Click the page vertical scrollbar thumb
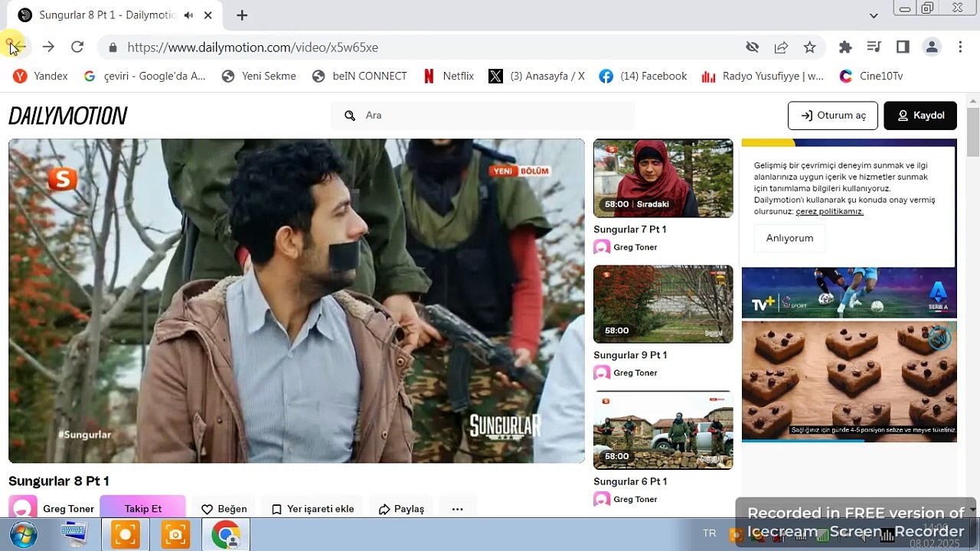Screen dimensions: 980x551 point(973,132)
